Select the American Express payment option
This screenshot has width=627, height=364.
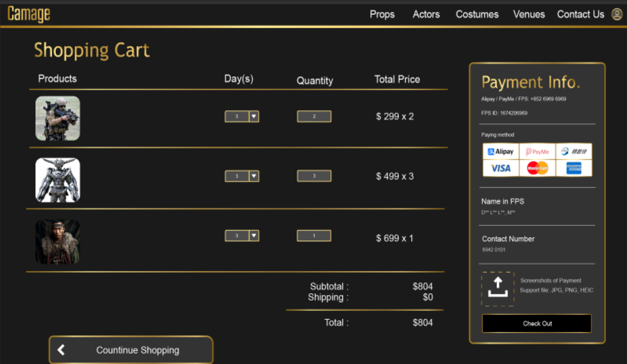pos(573,168)
